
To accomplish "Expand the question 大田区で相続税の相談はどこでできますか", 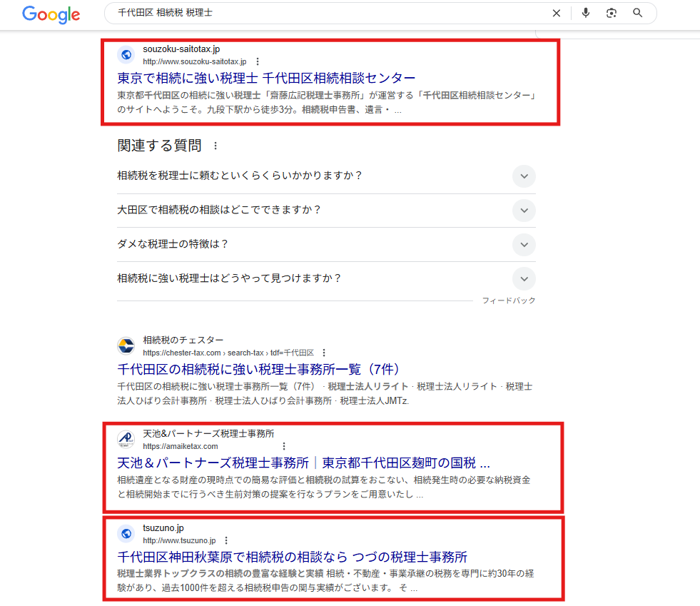I will (524, 211).
